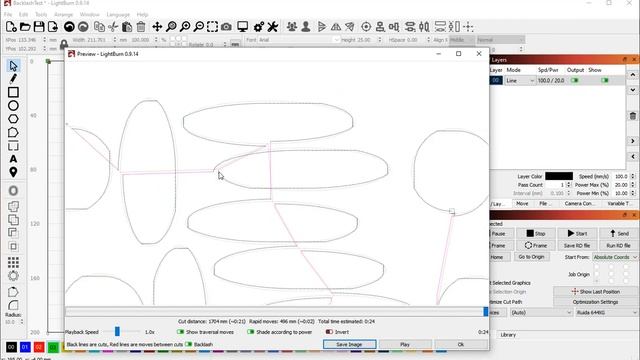The width and height of the screenshot is (640, 360).
Task: Switch to the Camera Control tab
Action: point(579,203)
